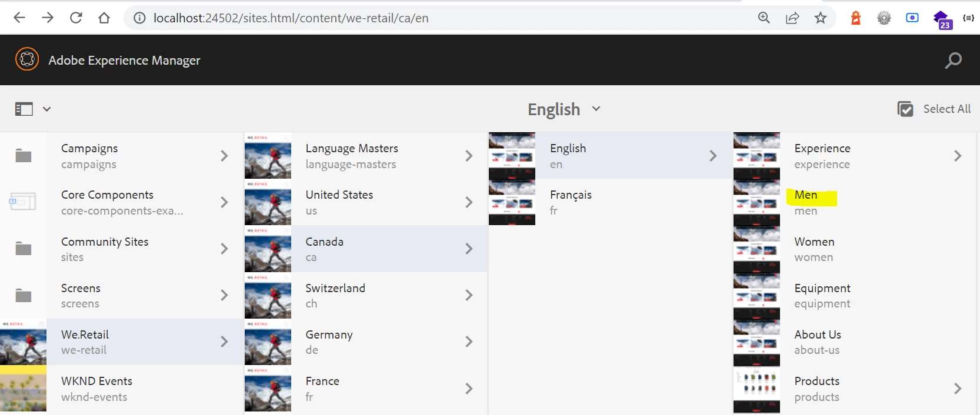Image resolution: width=980 pixels, height=415 pixels.
Task: Click the Campaigns folder icon
Action: pyautogui.click(x=24, y=156)
